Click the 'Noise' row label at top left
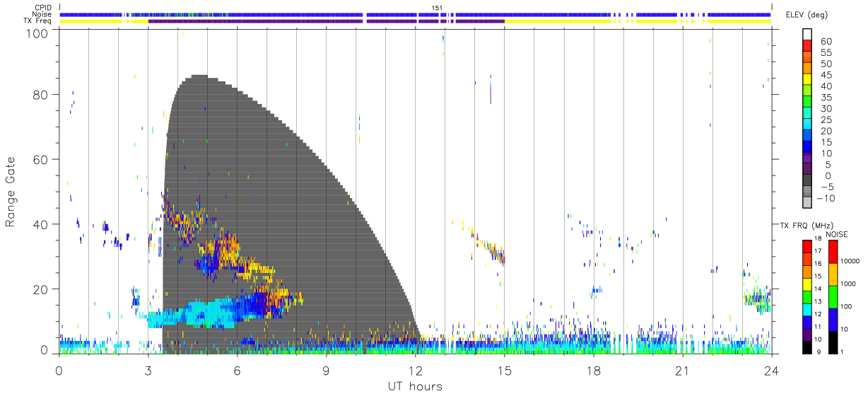This screenshot has height=401, width=868. tap(43, 14)
